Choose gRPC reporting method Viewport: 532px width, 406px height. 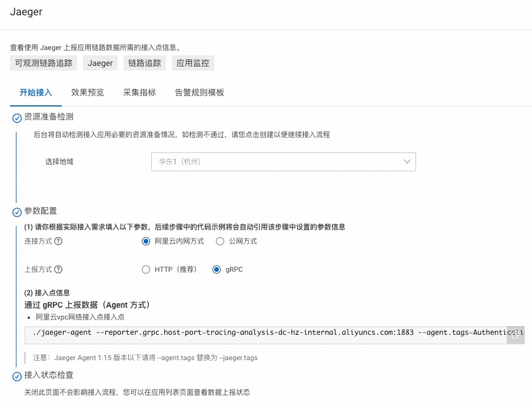click(x=217, y=269)
